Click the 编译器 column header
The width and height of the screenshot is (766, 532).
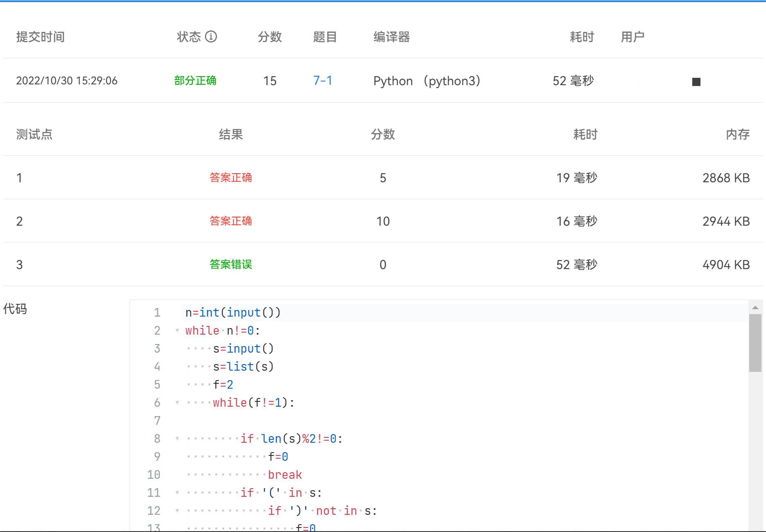392,37
